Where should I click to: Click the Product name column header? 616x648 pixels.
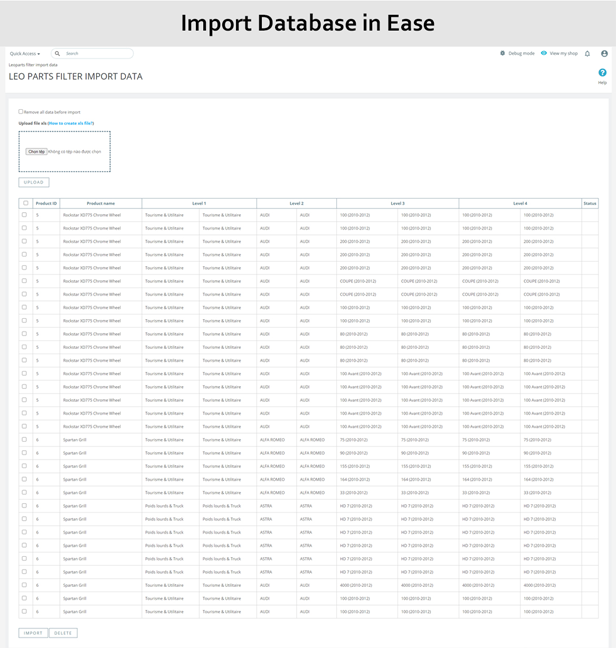click(101, 203)
